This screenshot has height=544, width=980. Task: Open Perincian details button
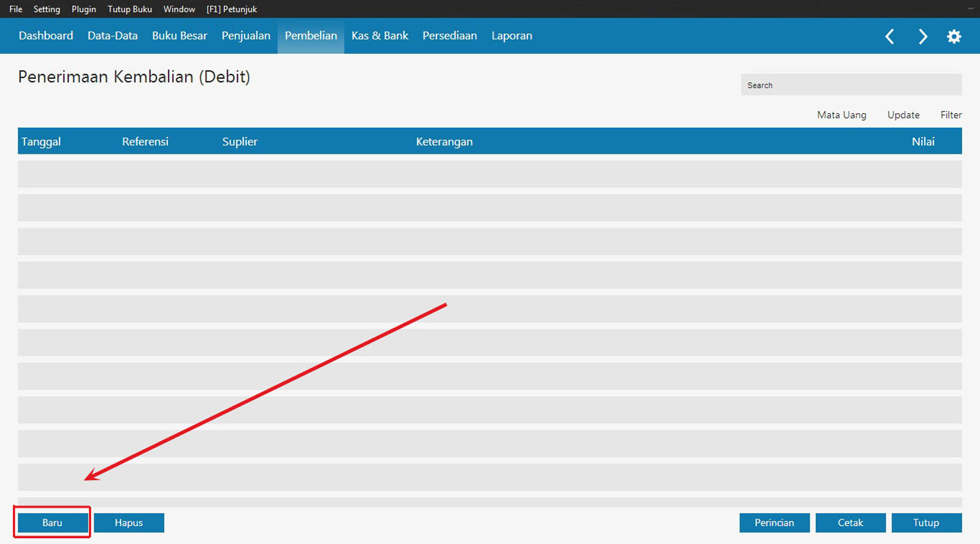tap(774, 523)
